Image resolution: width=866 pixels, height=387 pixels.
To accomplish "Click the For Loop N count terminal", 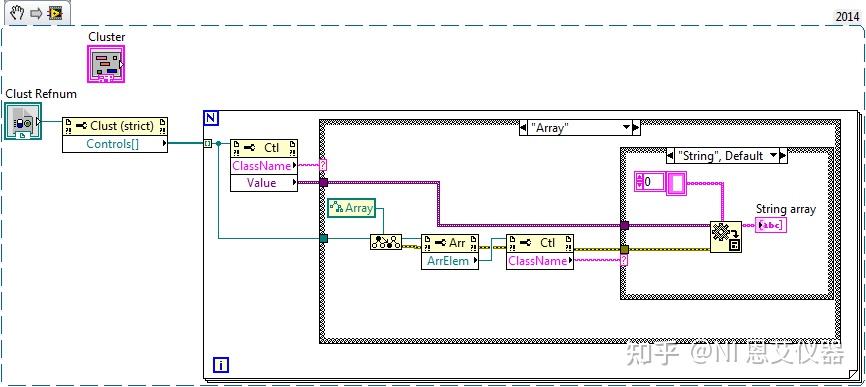I will pyautogui.click(x=212, y=117).
